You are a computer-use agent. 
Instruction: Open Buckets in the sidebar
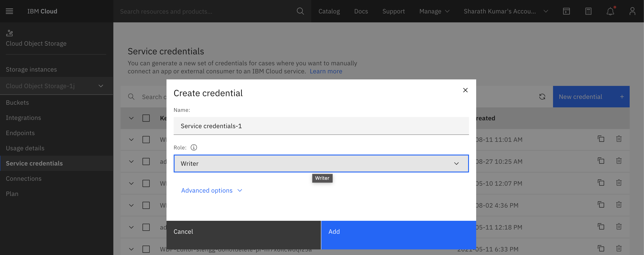(x=17, y=102)
